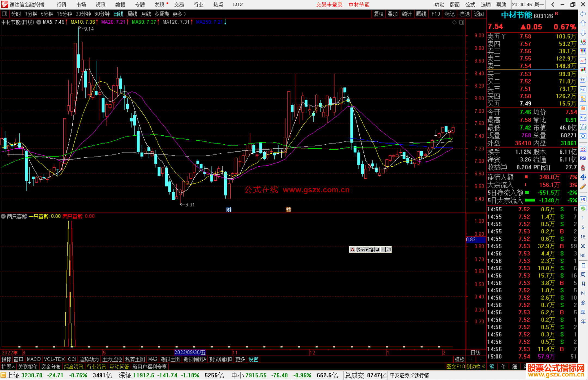Click the left arrow back icon in sidebar
588x380 pixels.
[583, 14]
